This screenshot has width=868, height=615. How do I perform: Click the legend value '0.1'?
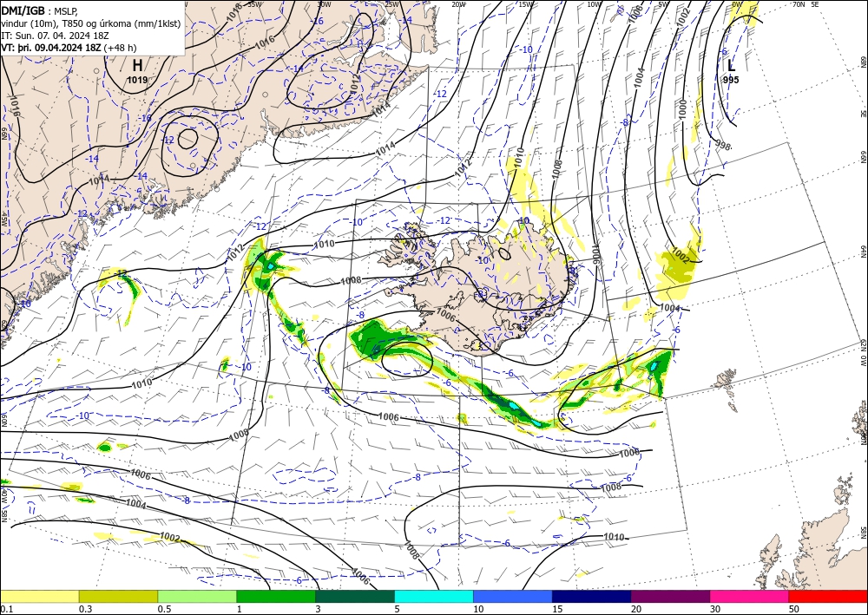5,609
